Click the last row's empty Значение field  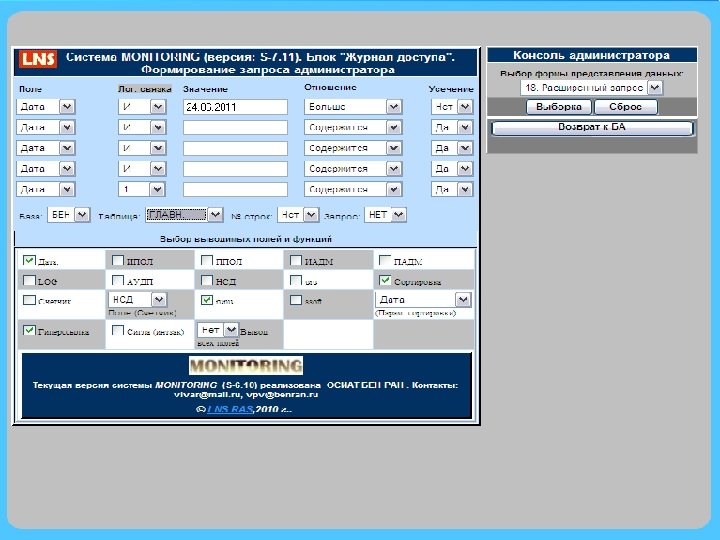click(235, 189)
